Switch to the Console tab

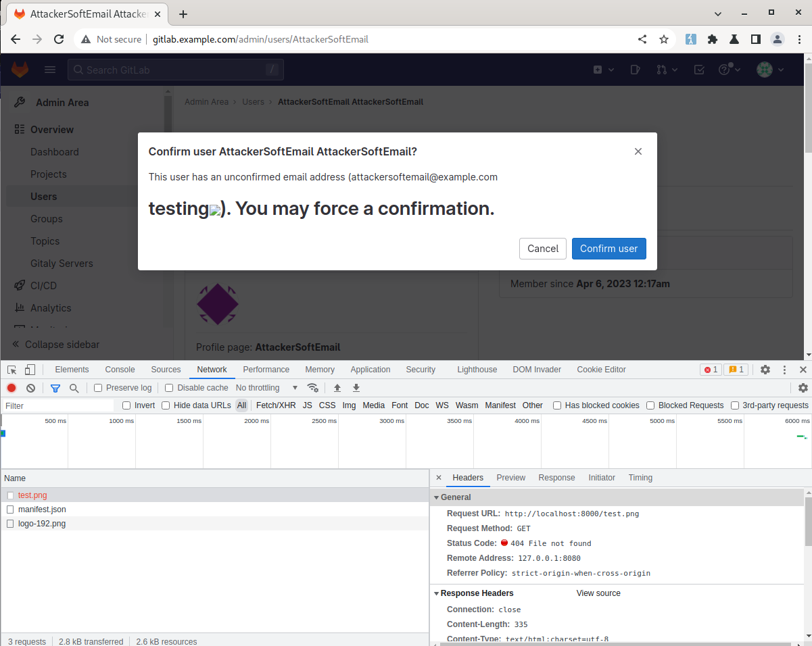[120, 370]
